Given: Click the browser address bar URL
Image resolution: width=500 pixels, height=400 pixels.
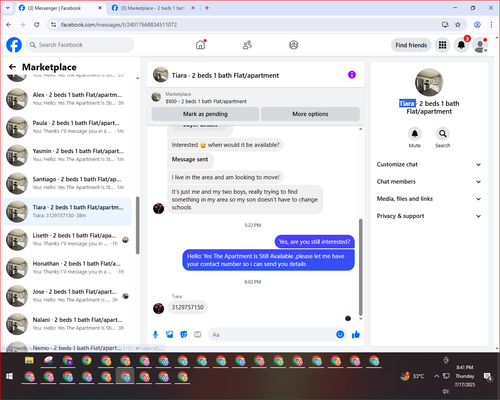Looking at the screenshot, I should [x=119, y=25].
